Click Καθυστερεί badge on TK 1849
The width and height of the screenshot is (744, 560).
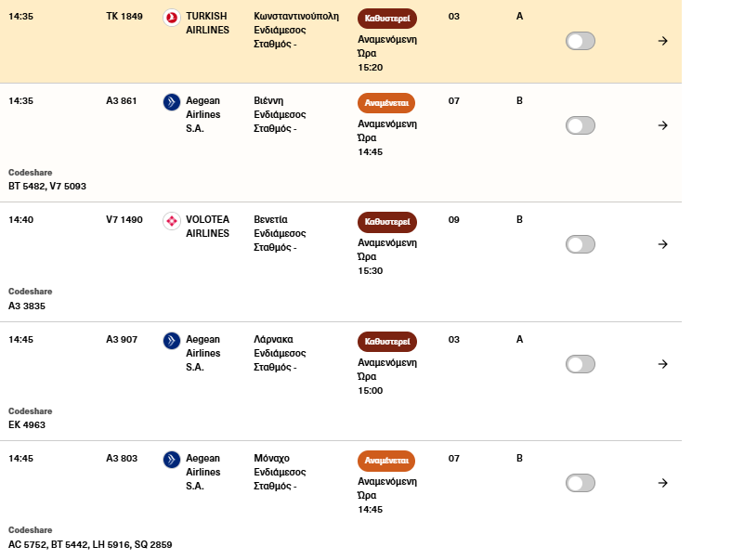pyautogui.click(x=387, y=19)
